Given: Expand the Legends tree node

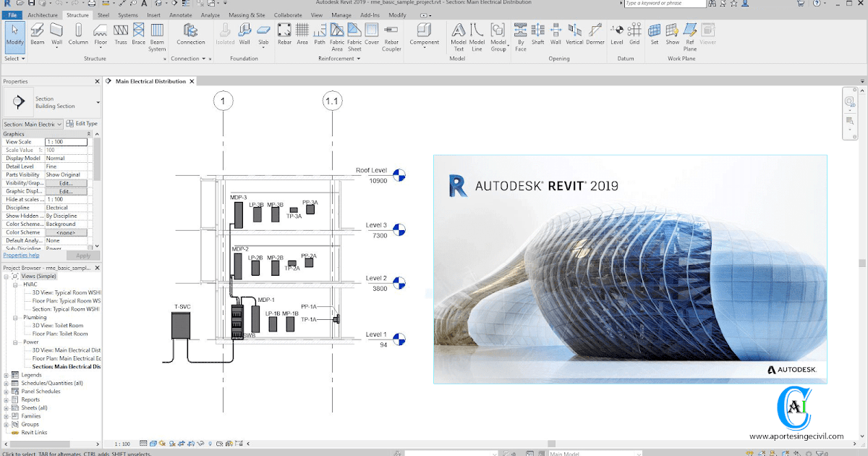Looking at the screenshot, I should [7, 375].
